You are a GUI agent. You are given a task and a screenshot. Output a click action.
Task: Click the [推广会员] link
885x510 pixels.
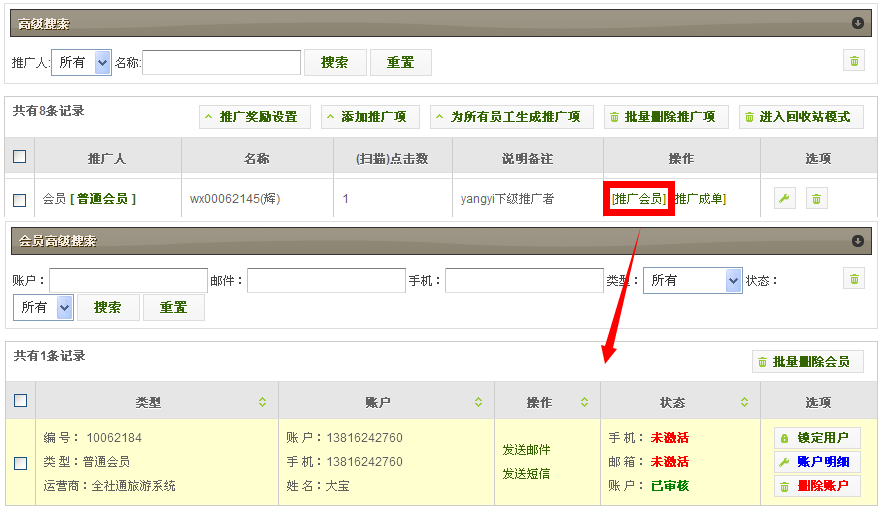pyautogui.click(x=639, y=199)
